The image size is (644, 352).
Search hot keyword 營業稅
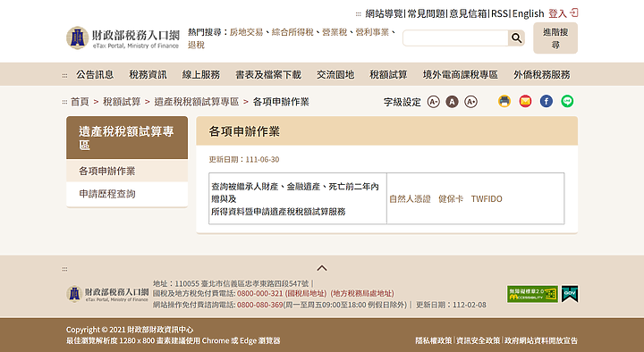click(x=335, y=32)
